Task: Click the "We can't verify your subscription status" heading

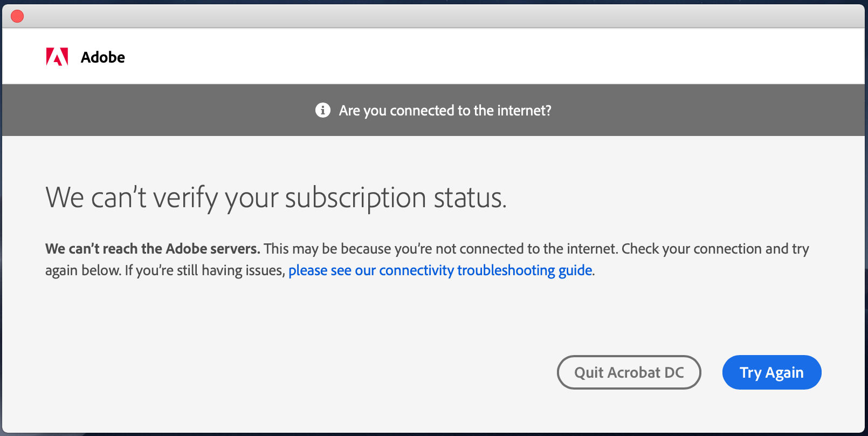Action: 275,197
